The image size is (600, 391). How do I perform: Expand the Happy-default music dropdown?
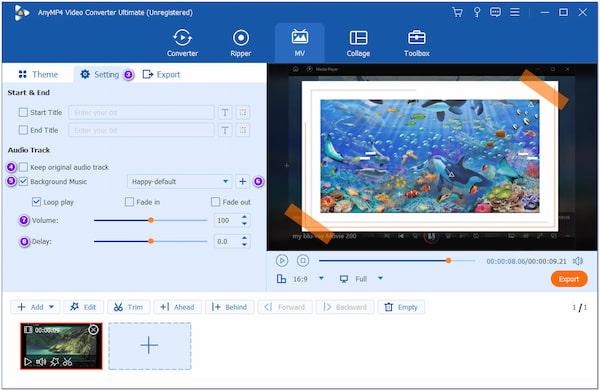coord(225,181)
